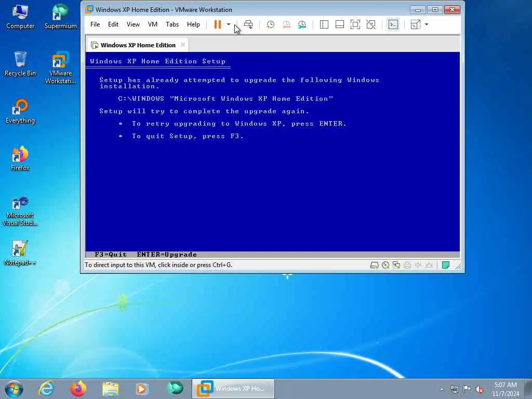Toggle the thumbnail bar view
The width and height of the screenshot is (532, 399).
click(x=340, y=24)
